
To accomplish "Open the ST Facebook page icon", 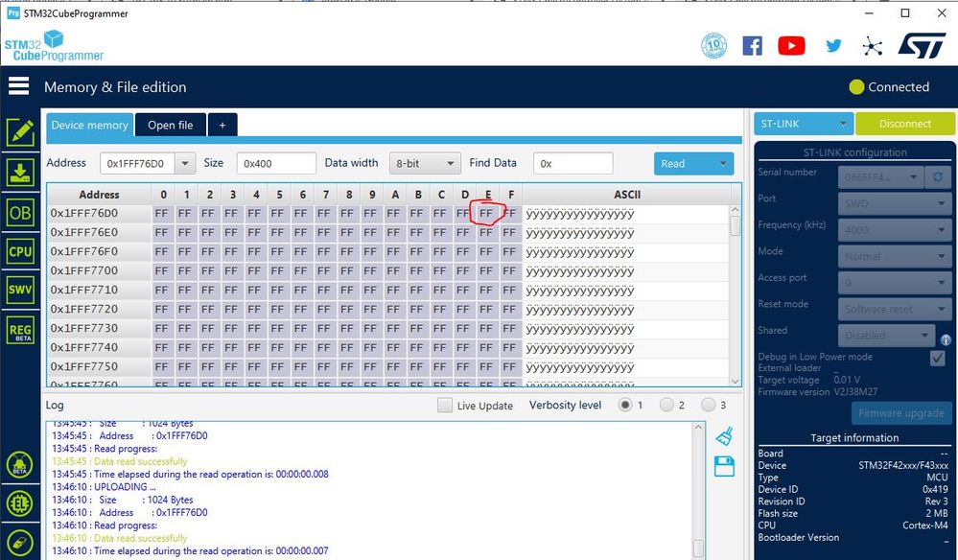I will point(752,46).
